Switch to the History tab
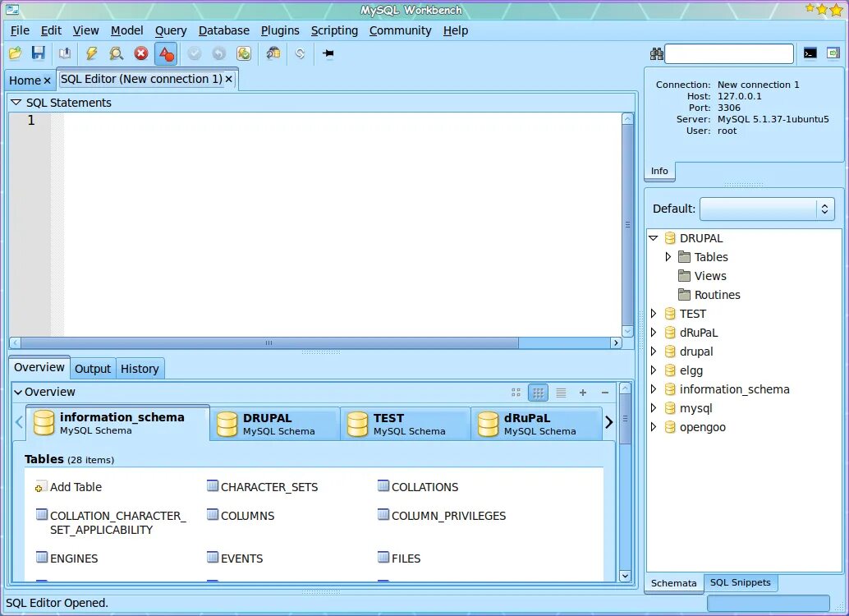849x616 pixels. coord(140,369)
